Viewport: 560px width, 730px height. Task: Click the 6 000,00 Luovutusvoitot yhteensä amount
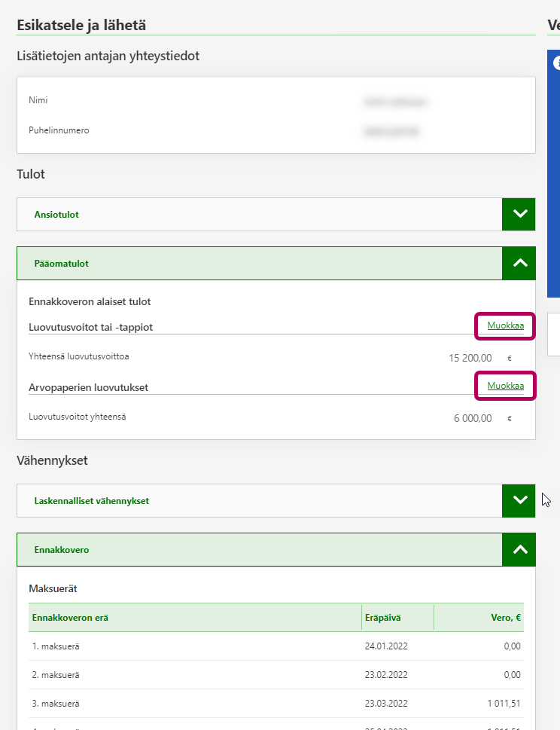pyautogui.click(x=473, y=418)
